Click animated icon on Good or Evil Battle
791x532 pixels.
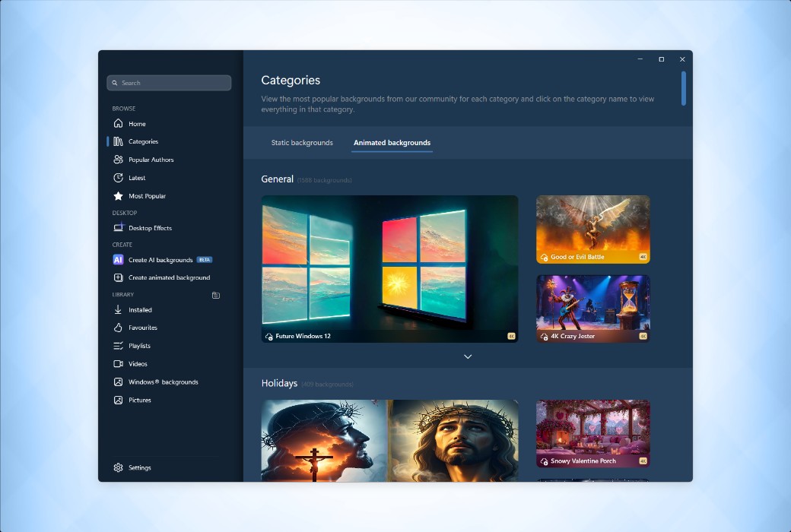544,257
